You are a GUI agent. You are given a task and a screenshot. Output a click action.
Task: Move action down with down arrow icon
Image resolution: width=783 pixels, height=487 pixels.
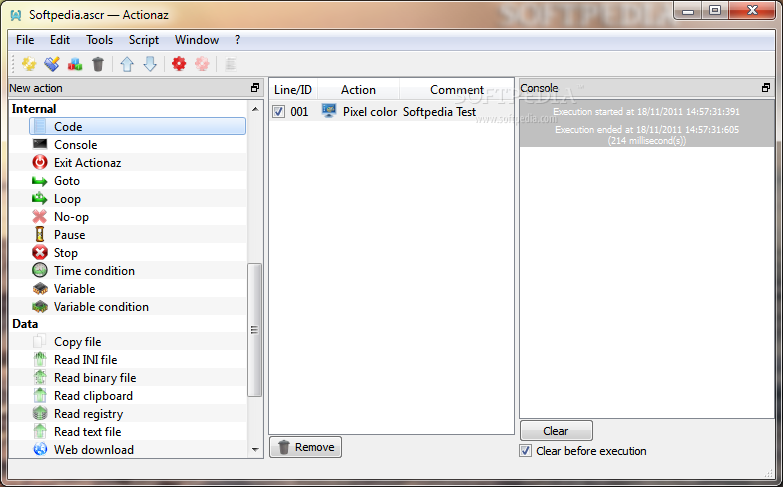[150, 63]
